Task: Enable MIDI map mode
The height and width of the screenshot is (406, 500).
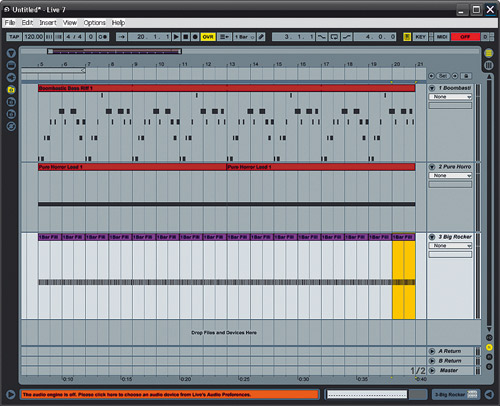Action: 442,37
